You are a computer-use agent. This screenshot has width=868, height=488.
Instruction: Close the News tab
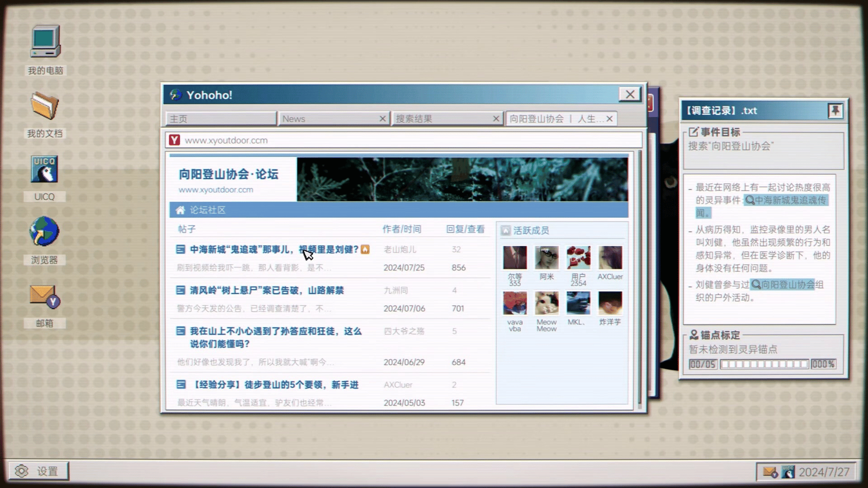(x=382, y=119)
